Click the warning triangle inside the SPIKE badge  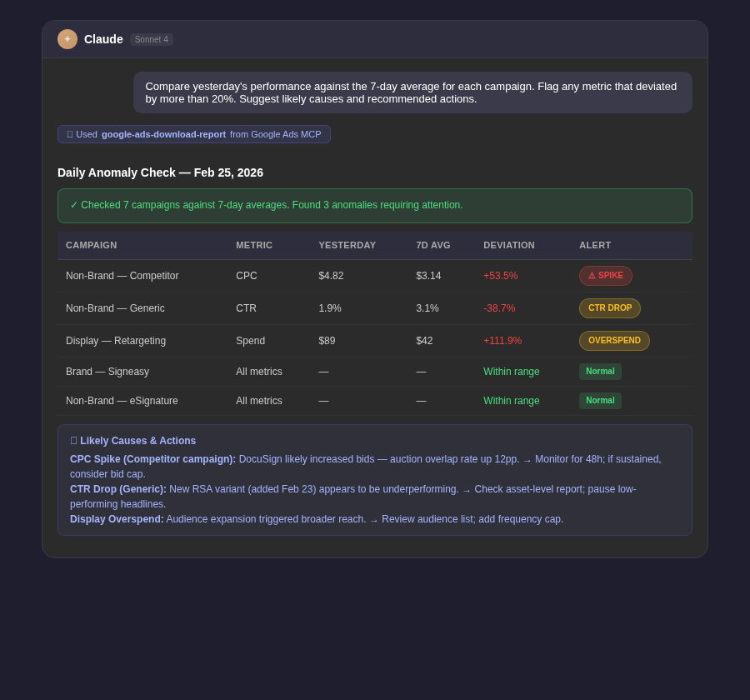point(592,275)
